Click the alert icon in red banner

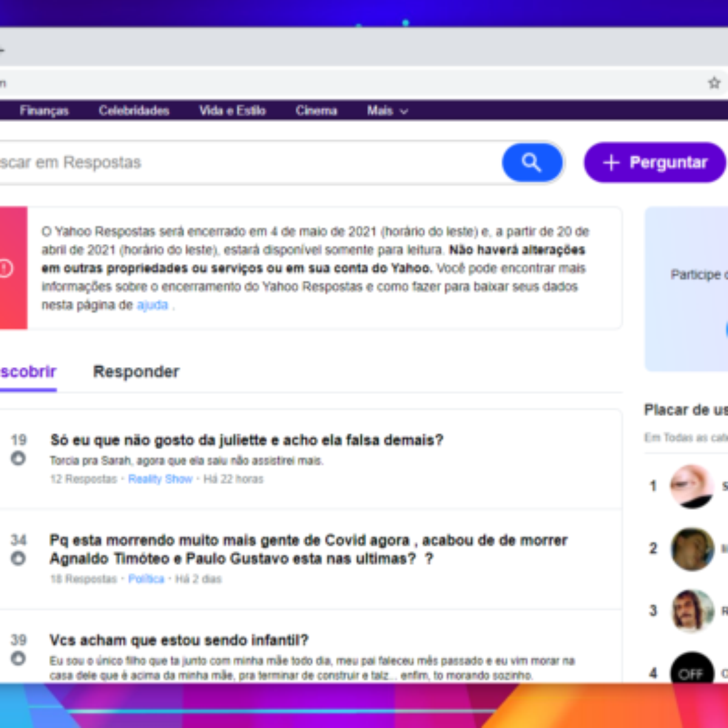(x=6, y=268)
